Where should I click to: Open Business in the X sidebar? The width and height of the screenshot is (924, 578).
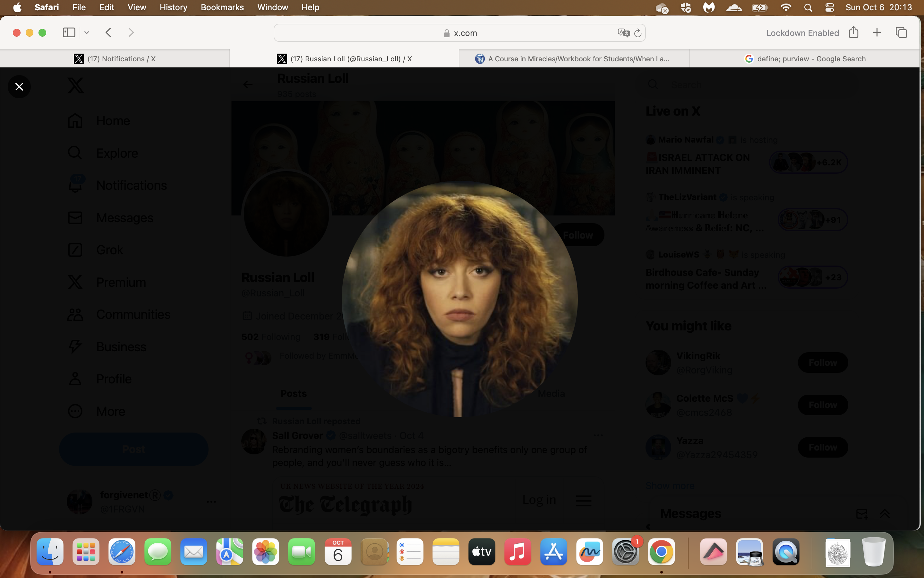click(107, 347)
